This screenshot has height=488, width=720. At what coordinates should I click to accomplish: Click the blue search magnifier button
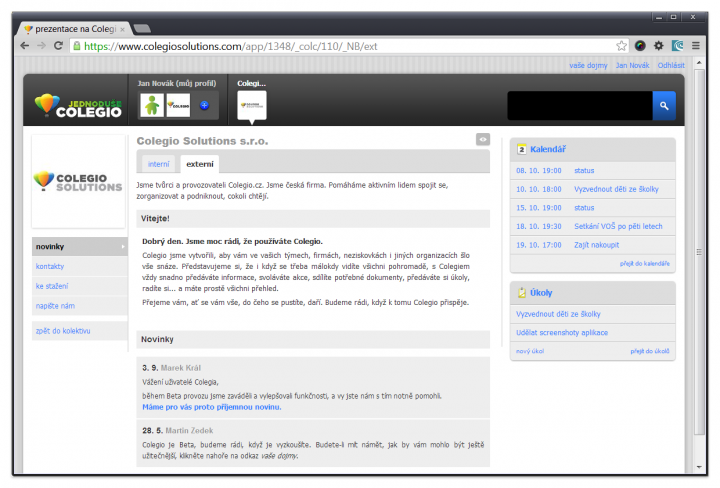click(x=664, y=106)
